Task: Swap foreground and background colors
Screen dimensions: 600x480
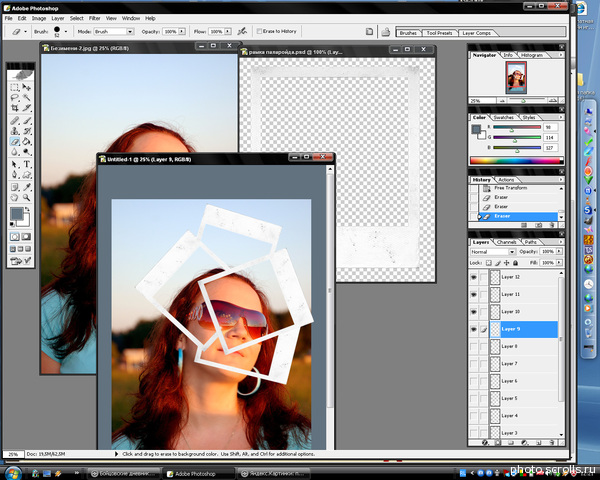Action: [x=28, y=209]
